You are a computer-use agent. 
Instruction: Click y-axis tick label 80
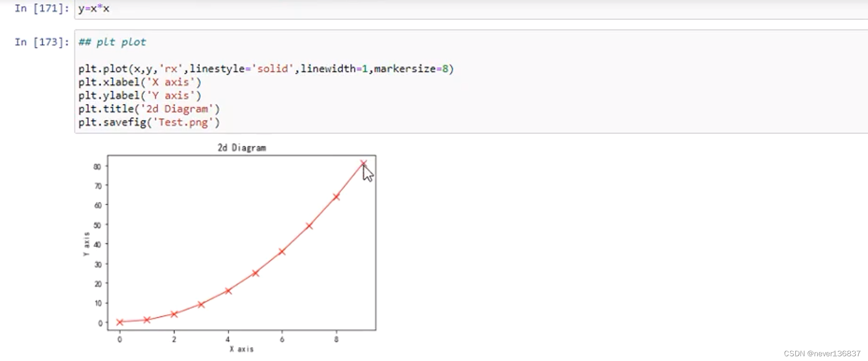(97, 166)
